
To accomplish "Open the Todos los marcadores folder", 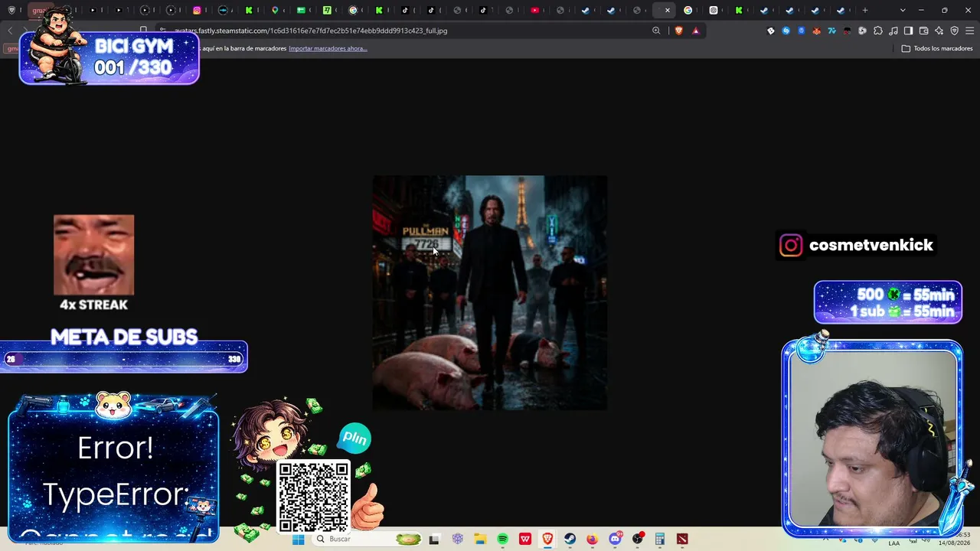I will [937, 48].
